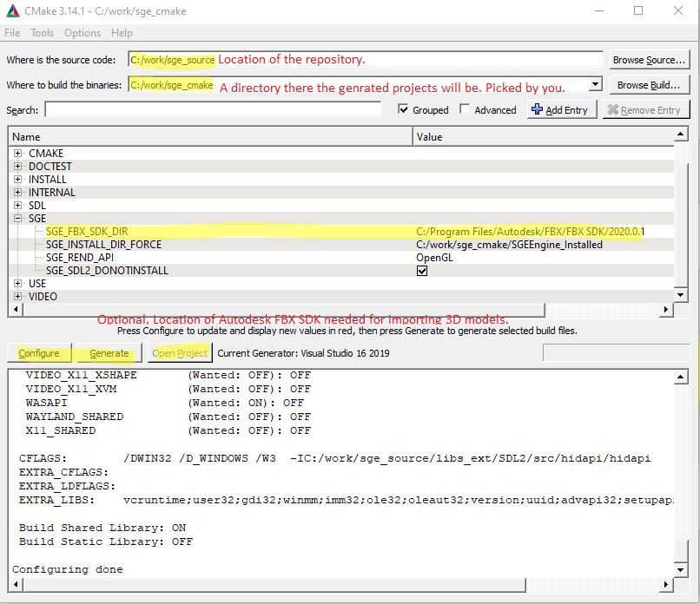
Task: Maximize the CMake window
Action: pos(638,10)
